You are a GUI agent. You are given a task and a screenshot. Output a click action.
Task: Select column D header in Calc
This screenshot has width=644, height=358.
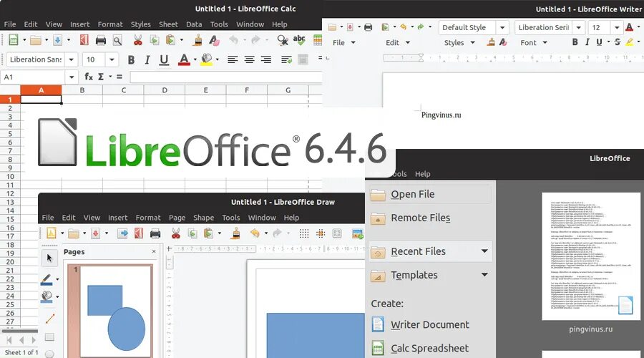pos(165,90)
